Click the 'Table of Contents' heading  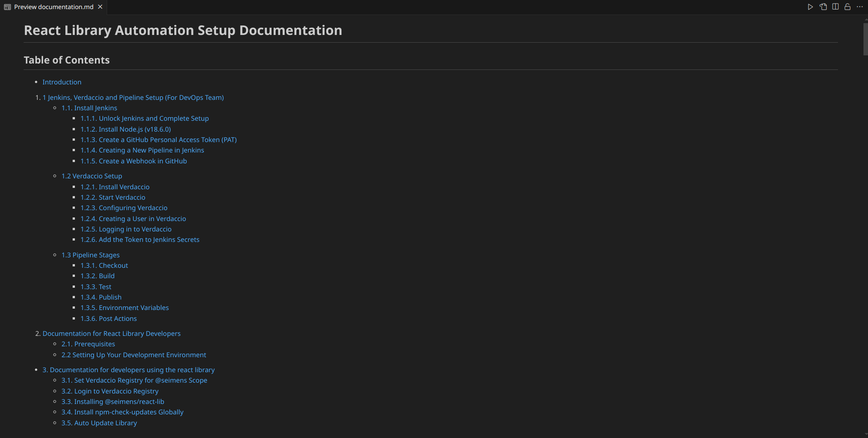click(x=67, y=60)
